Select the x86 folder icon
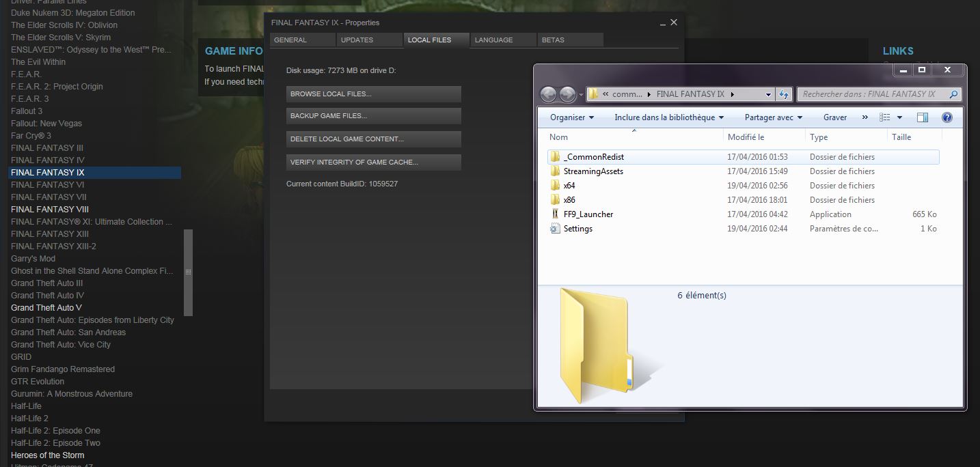 [x=555, y=200]
